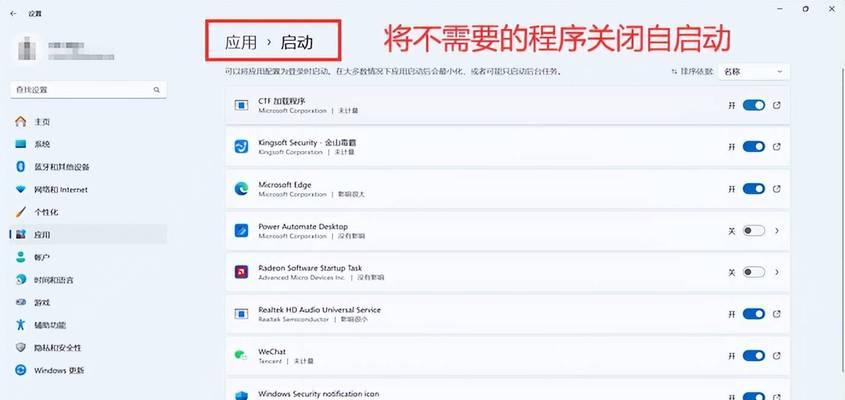This screenshot has height=400, width=845.
Task: Open CTF loader external link icon
Action: [x=777, y=105]
